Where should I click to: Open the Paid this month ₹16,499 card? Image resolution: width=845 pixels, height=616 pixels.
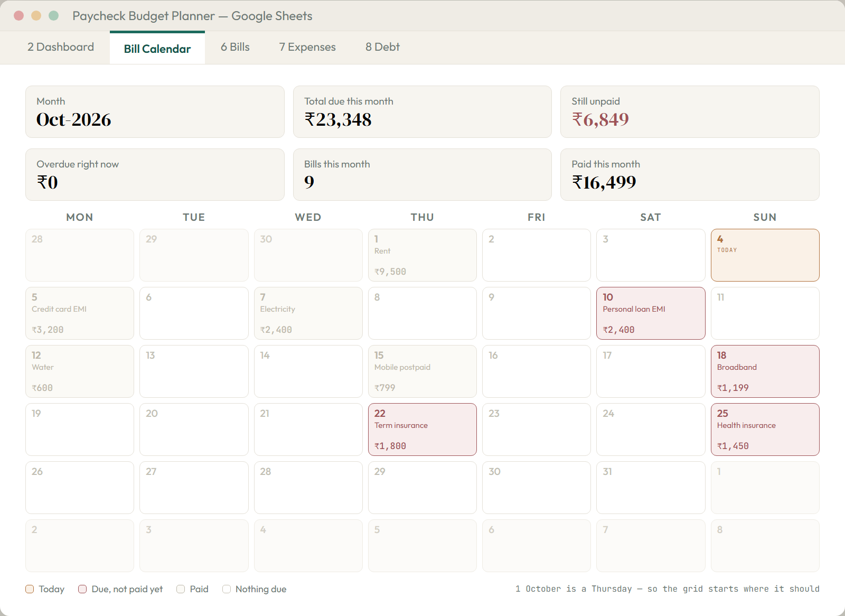click(x=690, y=175)
